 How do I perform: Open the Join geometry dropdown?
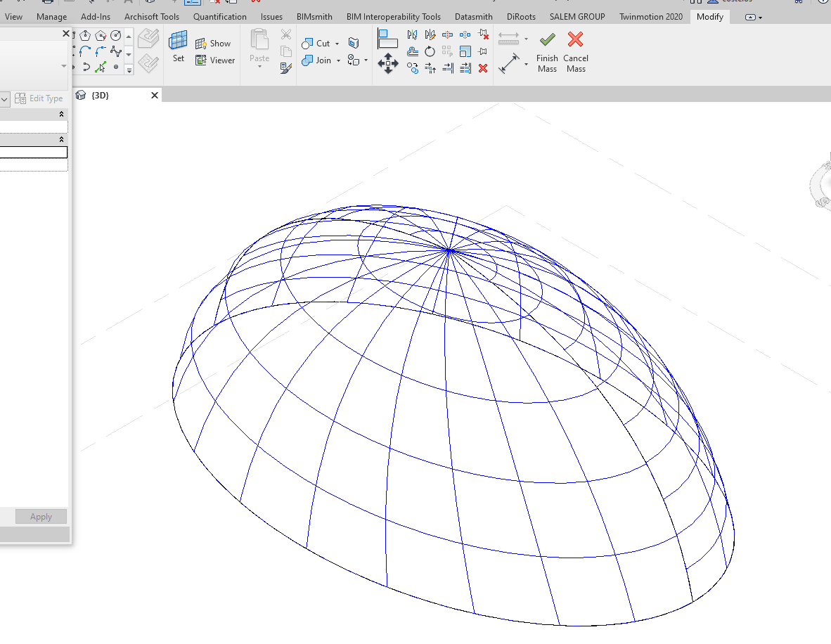338,60
